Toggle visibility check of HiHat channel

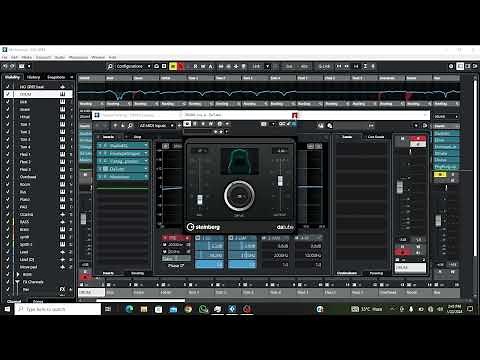pos(8,117)
